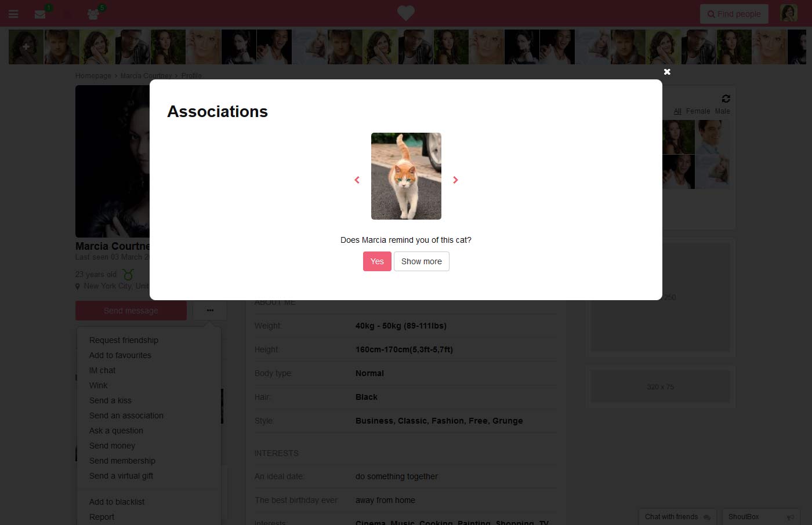Select Add to favourites

coord(120,355)
